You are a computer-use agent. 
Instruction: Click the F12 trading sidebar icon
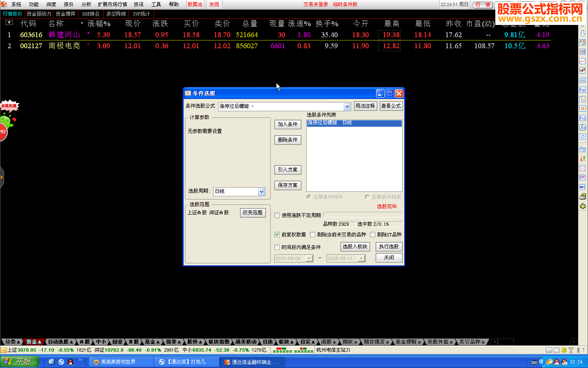[x=583, y=118]
